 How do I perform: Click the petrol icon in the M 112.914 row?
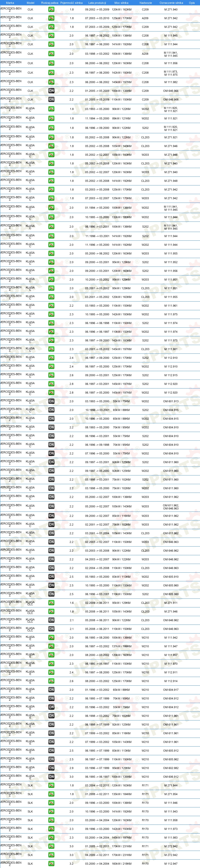coord(51,681)
